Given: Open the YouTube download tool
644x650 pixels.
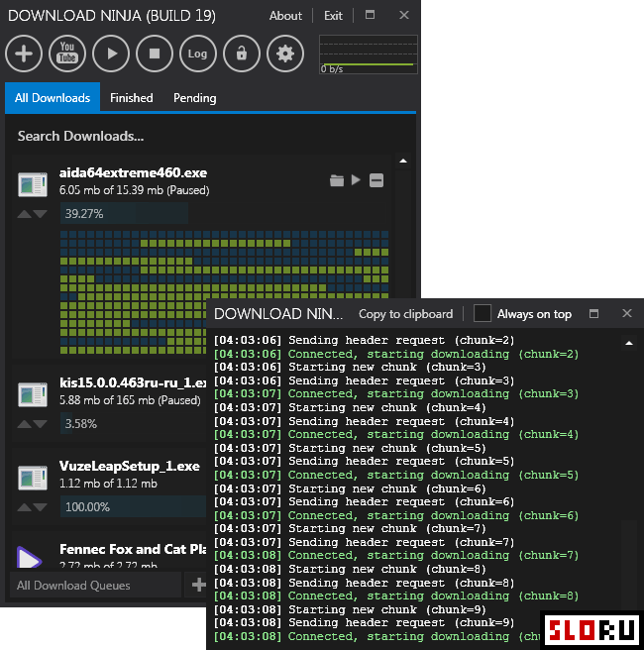Looking at the screenshot, I should click(x=67, y=54).
